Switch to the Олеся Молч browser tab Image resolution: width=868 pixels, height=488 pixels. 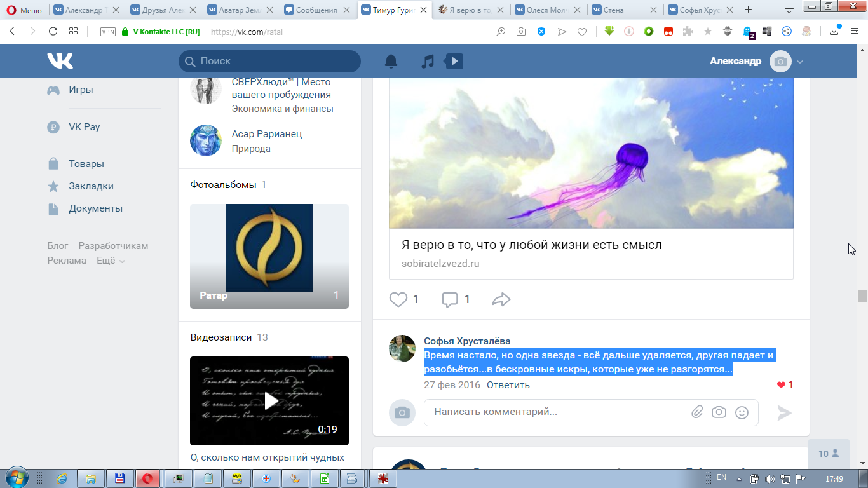click(548, 10)
